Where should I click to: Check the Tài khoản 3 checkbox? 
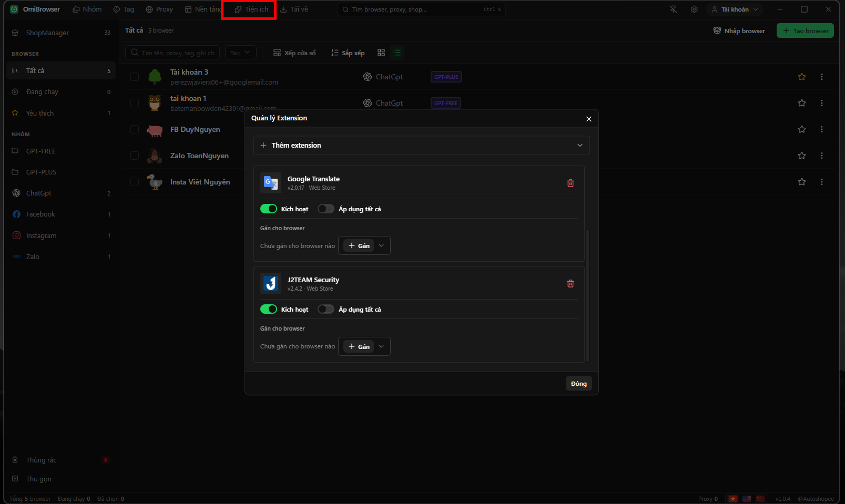point(135,77)
